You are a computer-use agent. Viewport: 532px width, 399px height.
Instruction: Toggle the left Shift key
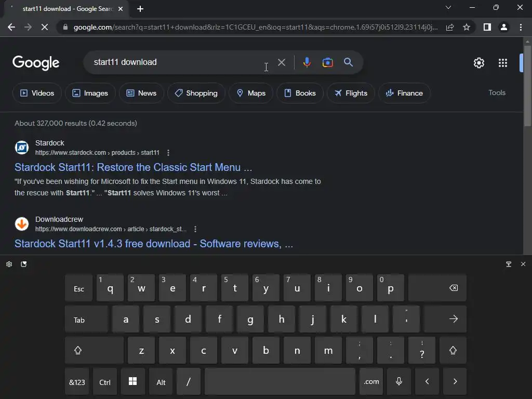(95, 351)
